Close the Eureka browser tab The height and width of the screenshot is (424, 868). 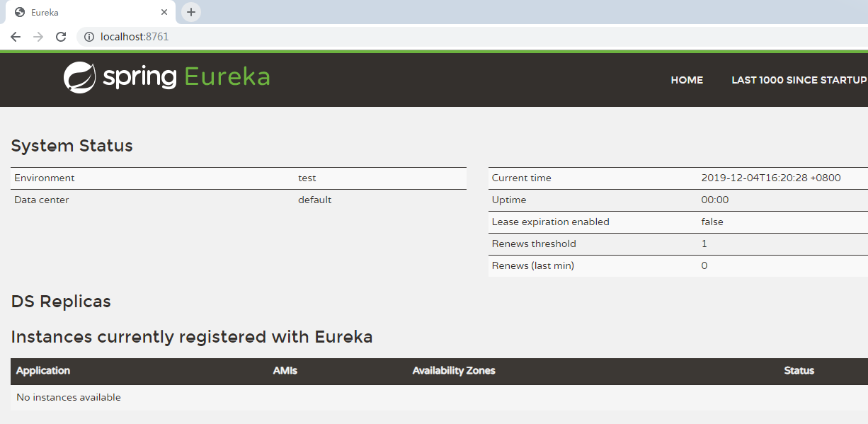click(x=164, y=12)
